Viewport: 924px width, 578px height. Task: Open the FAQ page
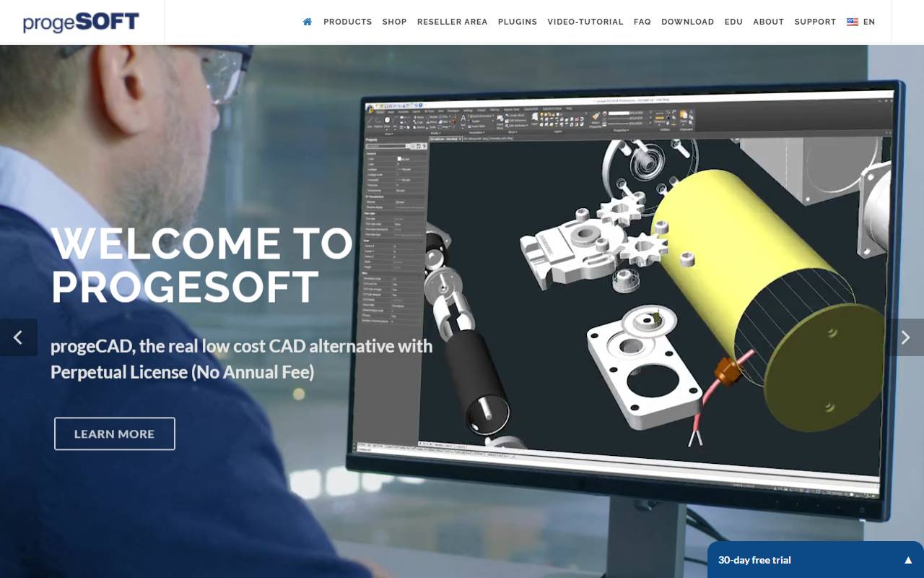point(642,22)
